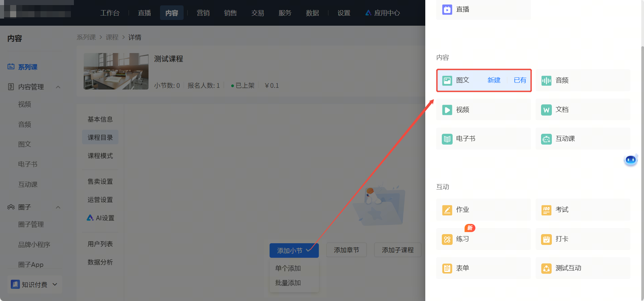Screen dimensions: 644x301
Task: Expand the 添加小节 dropdown button
Action: click(294, 250)
